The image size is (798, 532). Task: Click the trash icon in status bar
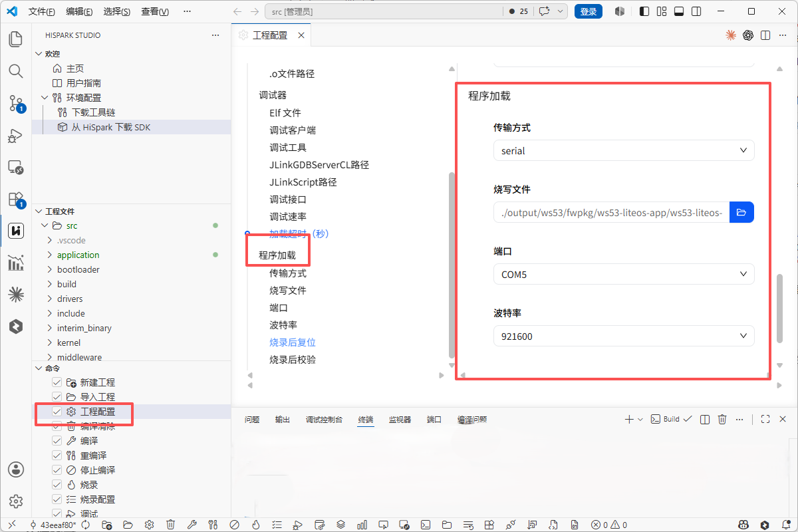tap(170, 525)
